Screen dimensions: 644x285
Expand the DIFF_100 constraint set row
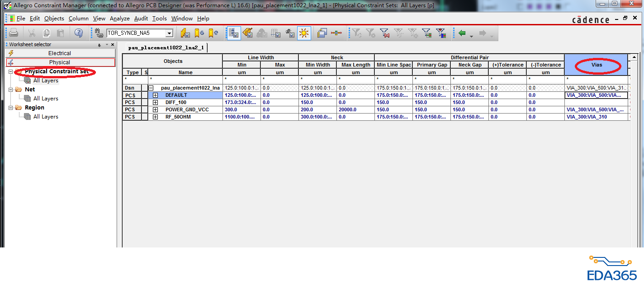point(156,102)
